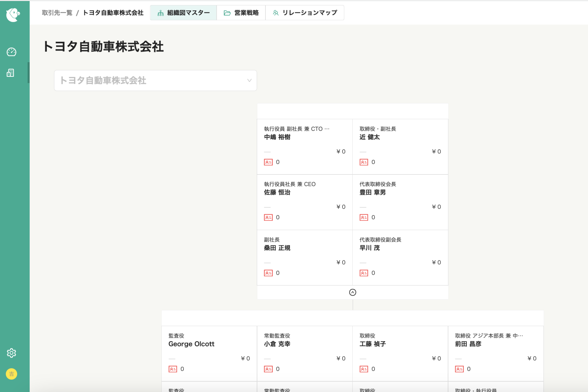Open the card for 小倉 克幸

(x=305, y=353)
